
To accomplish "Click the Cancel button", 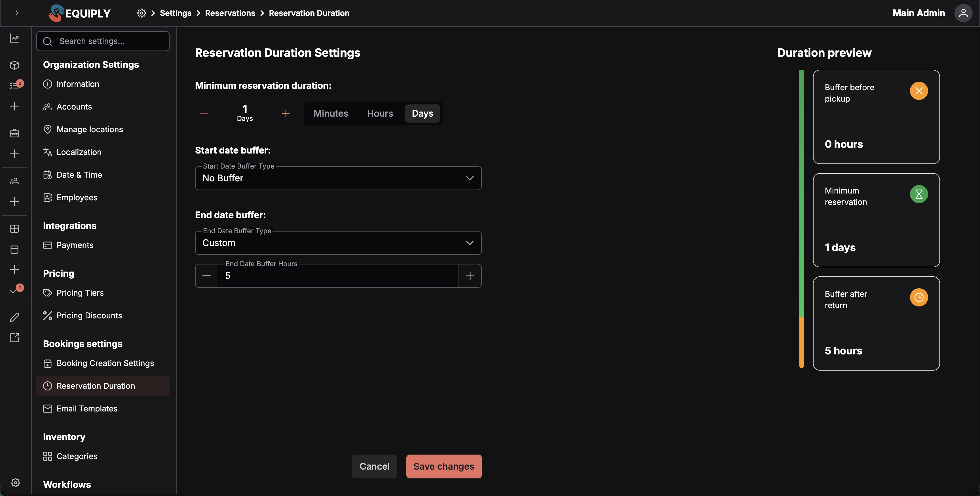I will click(374, 466).
